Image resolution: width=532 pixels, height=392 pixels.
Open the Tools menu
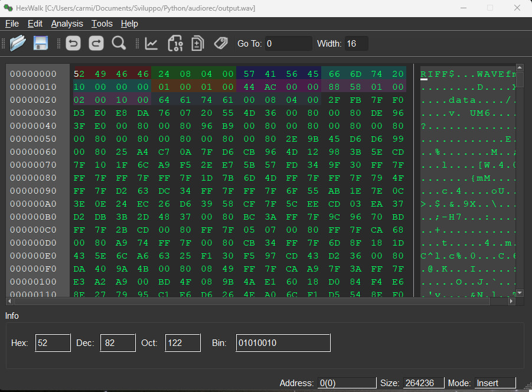[x=102, y=24]
